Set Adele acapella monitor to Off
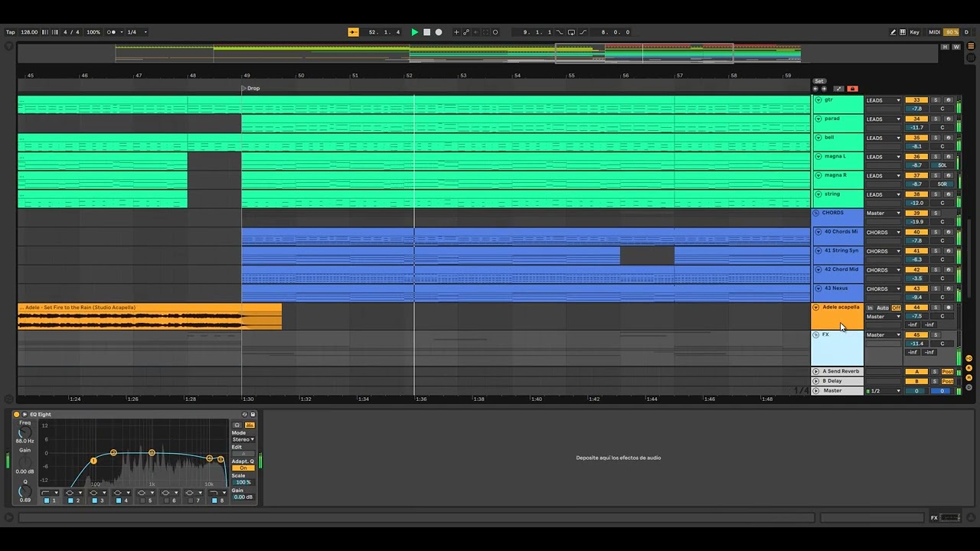The image size is (980, 551). coord(897,308)
